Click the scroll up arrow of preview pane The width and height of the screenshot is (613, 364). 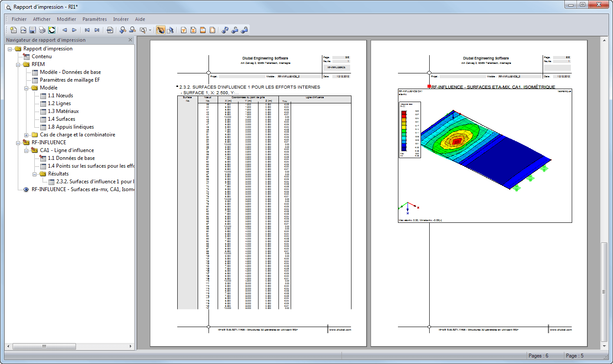tap(603, 40)
